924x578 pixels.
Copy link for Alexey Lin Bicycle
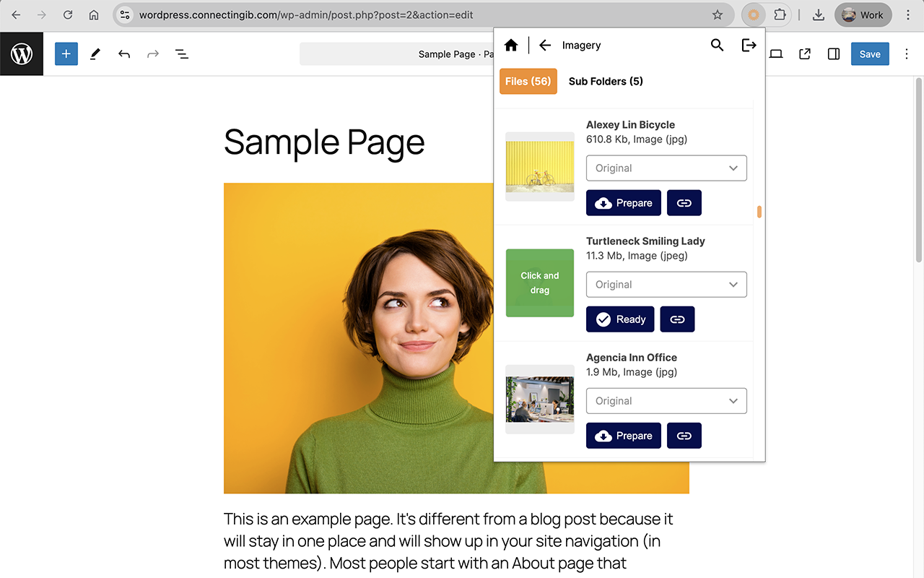click(x=684, y=203)
